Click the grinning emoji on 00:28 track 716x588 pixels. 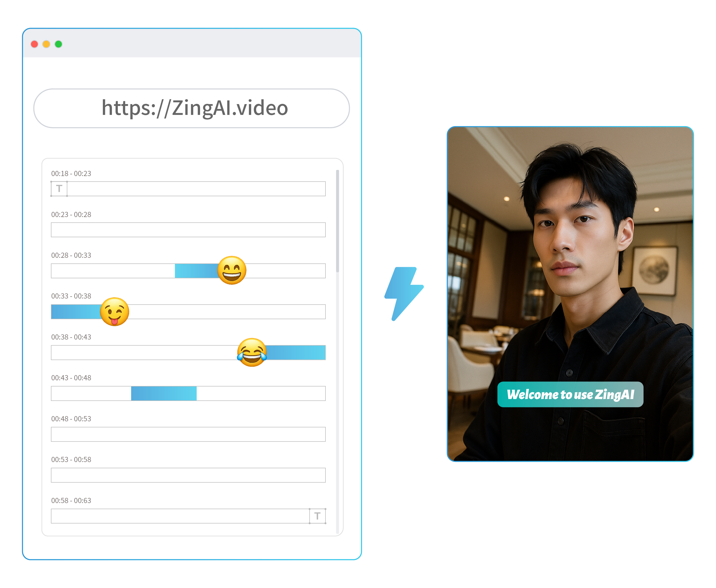coord(232,270)
